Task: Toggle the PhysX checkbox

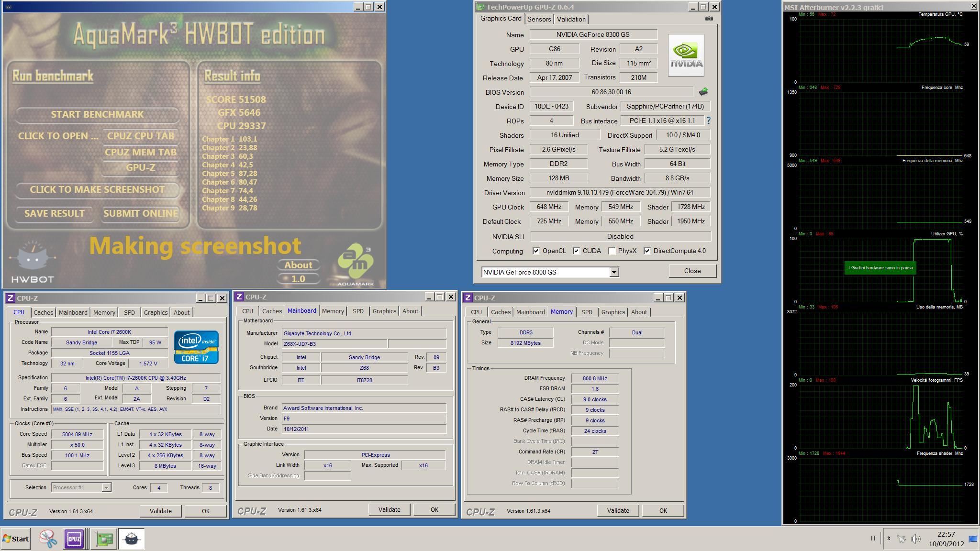Action: tap(612, 251)
